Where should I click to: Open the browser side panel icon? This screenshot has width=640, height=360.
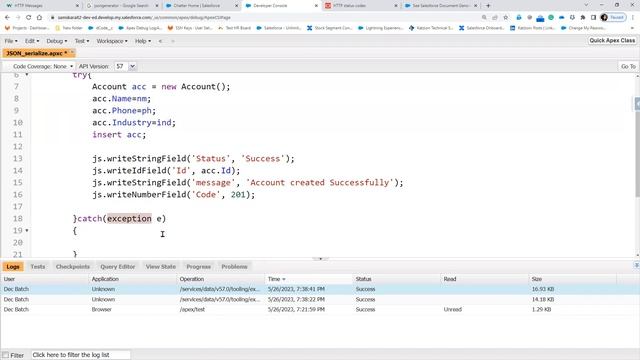[593, 18]
